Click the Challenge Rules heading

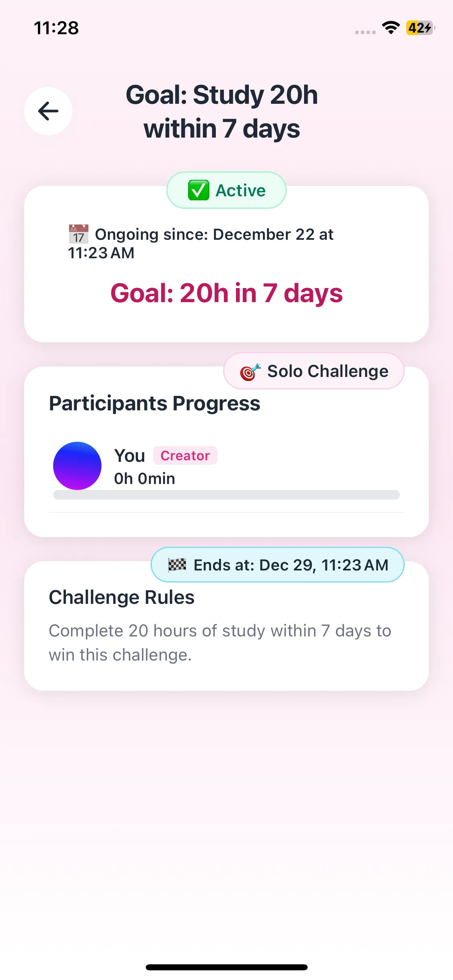(x=122, y=597)
